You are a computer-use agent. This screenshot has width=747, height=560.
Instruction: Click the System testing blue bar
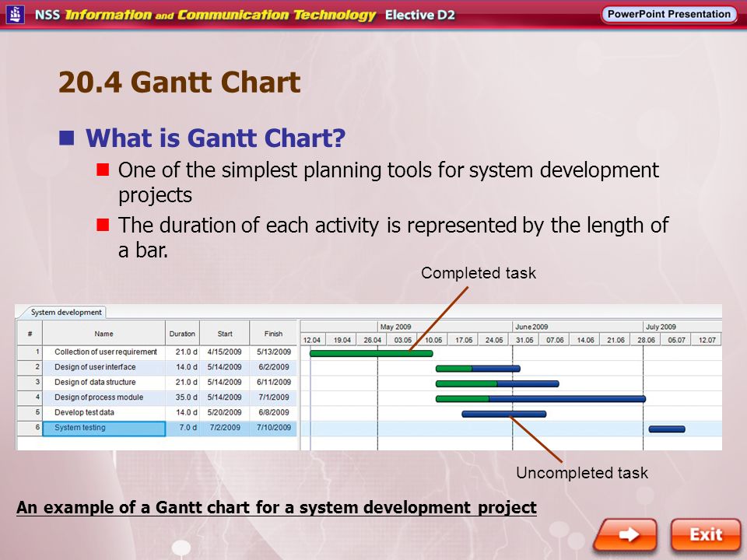coord(667,429)
